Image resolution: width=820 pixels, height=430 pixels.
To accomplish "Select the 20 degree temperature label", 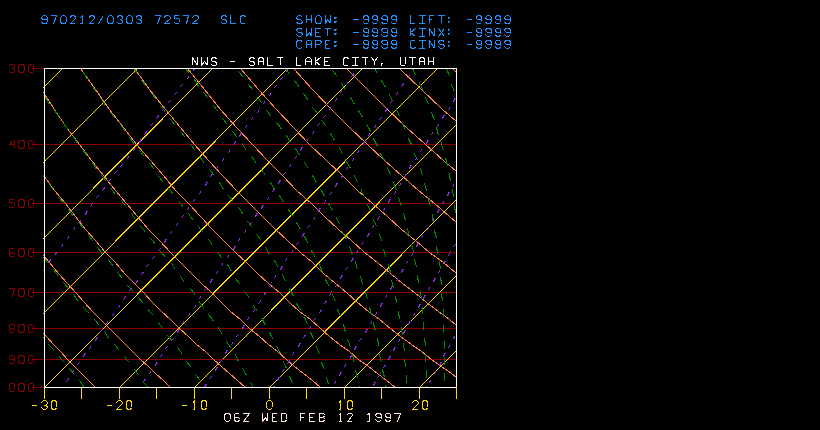I will 420,405.
